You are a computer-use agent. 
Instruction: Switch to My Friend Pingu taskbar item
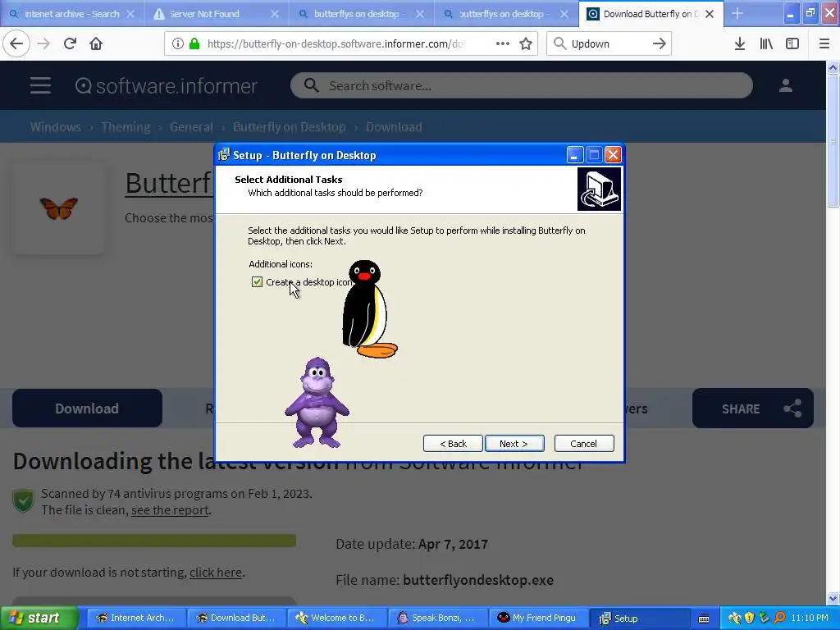click(x=537, y=618)
